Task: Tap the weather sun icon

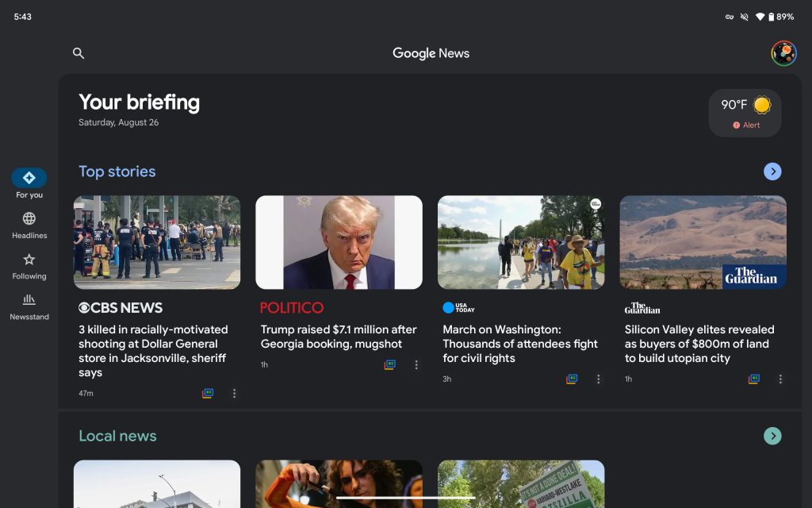Action: [x=761, y=105]
